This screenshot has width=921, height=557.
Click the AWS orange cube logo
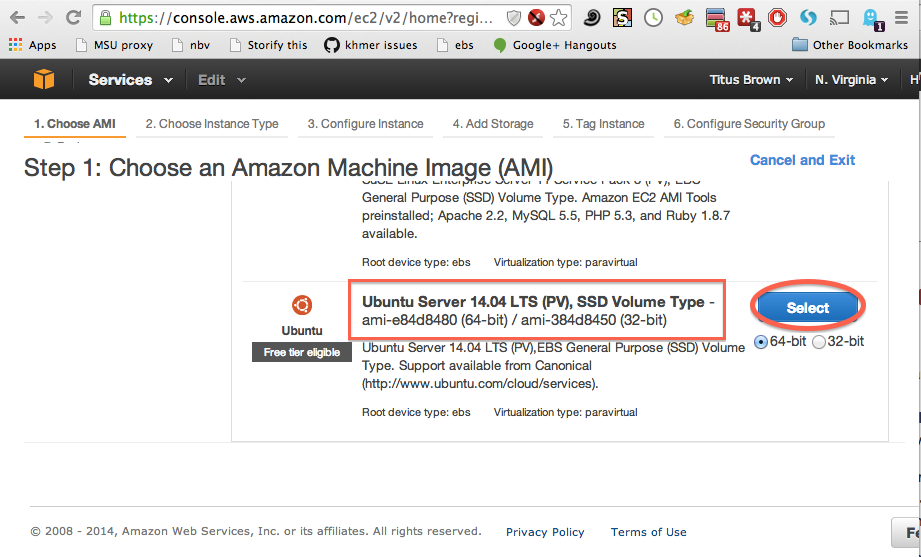(43, 79)
